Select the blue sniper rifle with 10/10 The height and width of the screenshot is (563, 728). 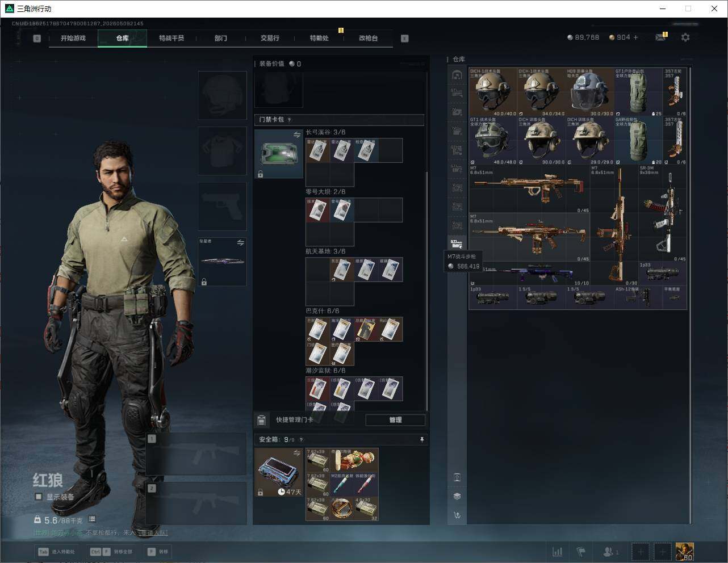[529, 274]
